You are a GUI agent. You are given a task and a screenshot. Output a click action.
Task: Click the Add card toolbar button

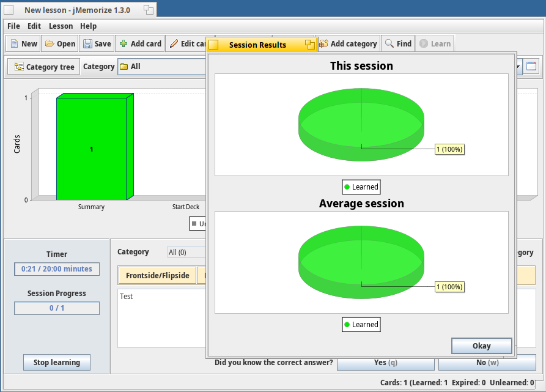pyautogui.click(x=140, y=43)
